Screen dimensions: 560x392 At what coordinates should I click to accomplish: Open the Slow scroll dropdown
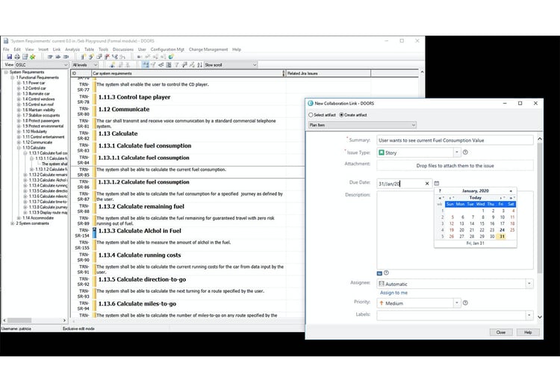pos(231,65)
